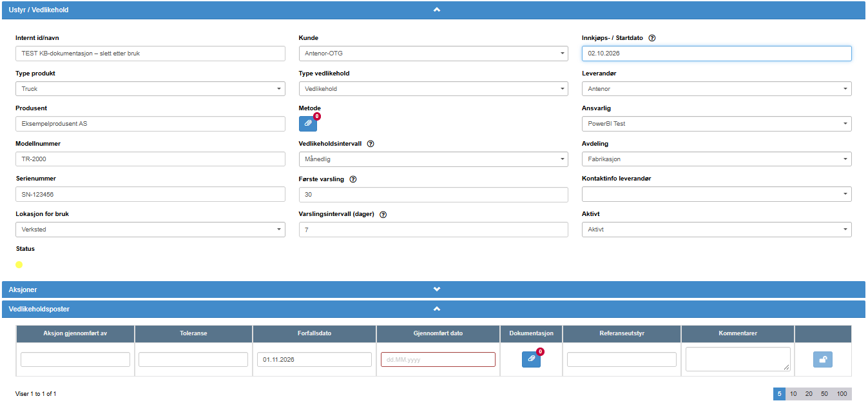The width and height of the screenshot is (868, 403).
Task: Show help for Første varsling
Action: (x=353, y=179)
